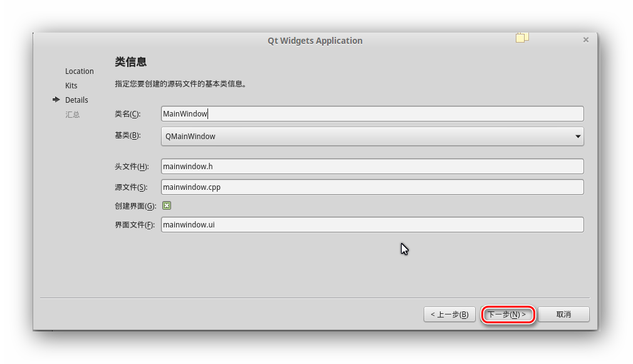Cancel the wizard with 取消 button

[x=563, y=315]
